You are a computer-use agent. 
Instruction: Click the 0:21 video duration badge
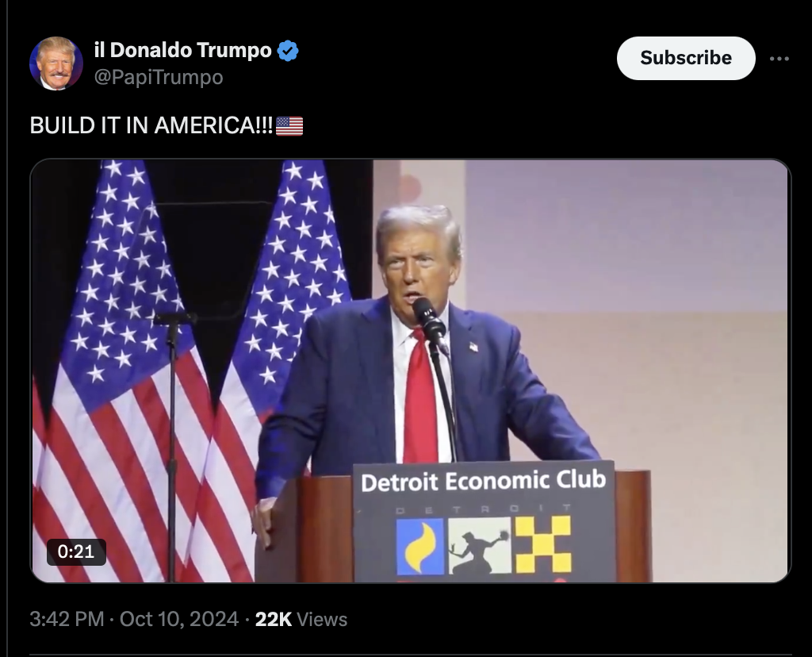[x=76, y=551]
